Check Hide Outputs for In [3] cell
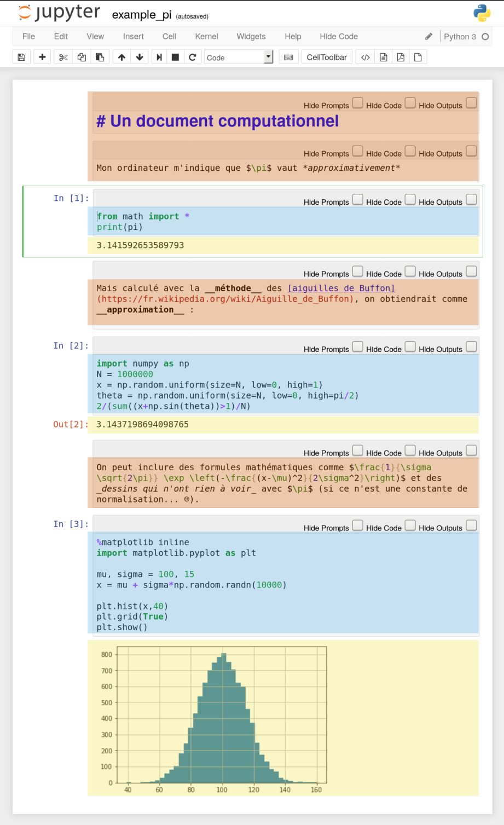Viewport: 504px width, 825px height. coord(471,526)
